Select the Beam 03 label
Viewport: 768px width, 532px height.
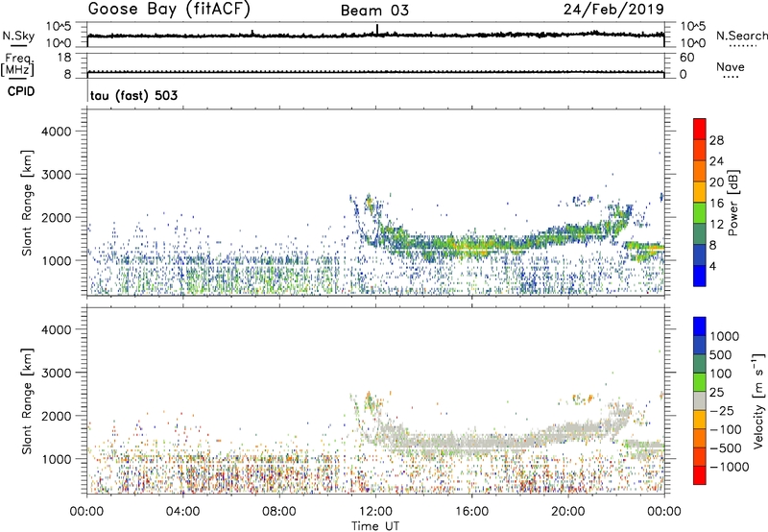(374, 11)
